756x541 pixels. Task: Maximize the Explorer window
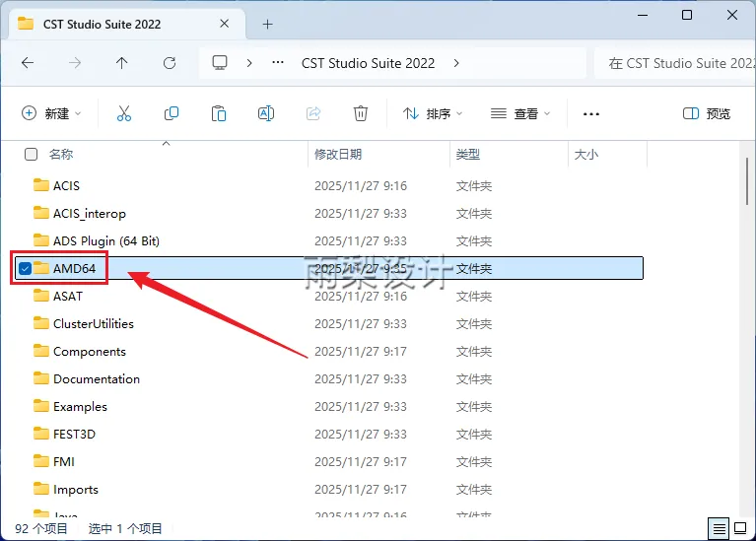[x=687, y=15]
